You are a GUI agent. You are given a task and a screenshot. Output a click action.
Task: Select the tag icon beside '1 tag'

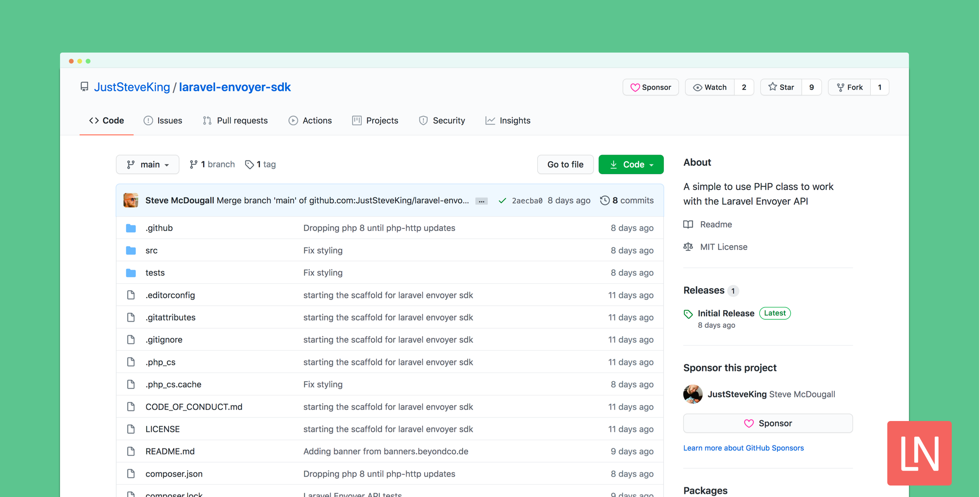point(249,164)
